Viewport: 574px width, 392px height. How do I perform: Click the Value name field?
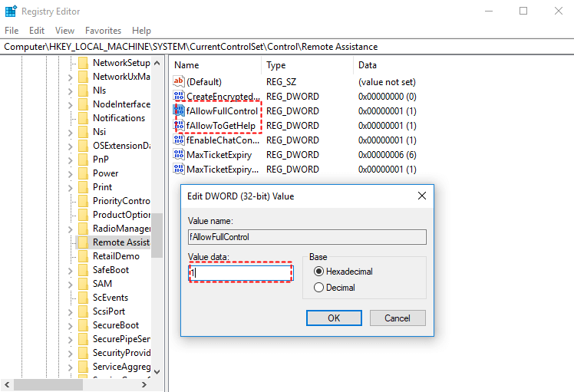(307, 237)
